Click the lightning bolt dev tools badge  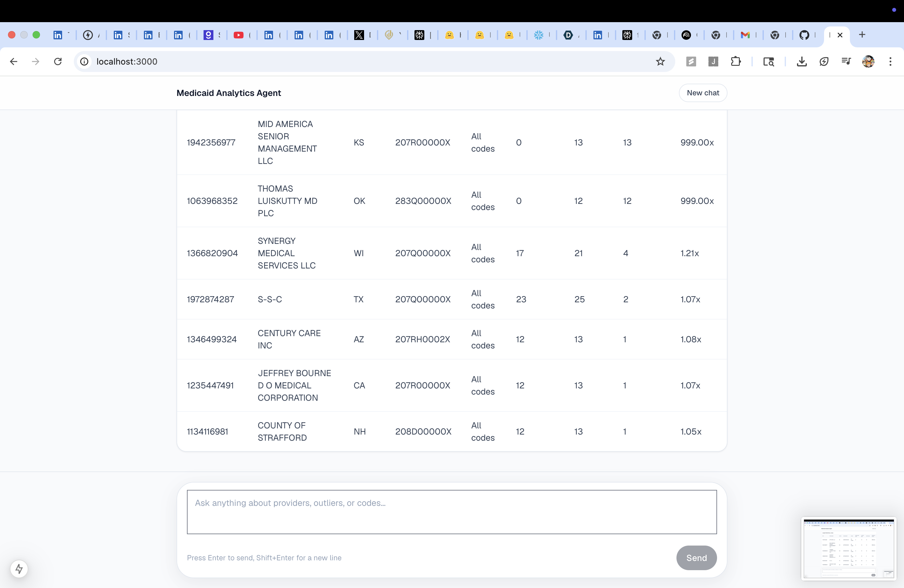coord(19,569)
